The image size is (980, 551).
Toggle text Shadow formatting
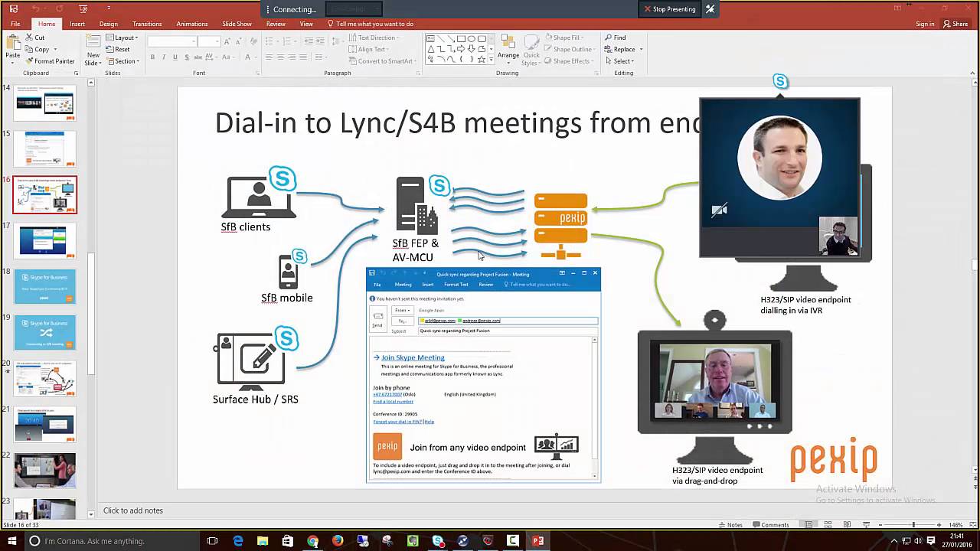coord(187,57)
